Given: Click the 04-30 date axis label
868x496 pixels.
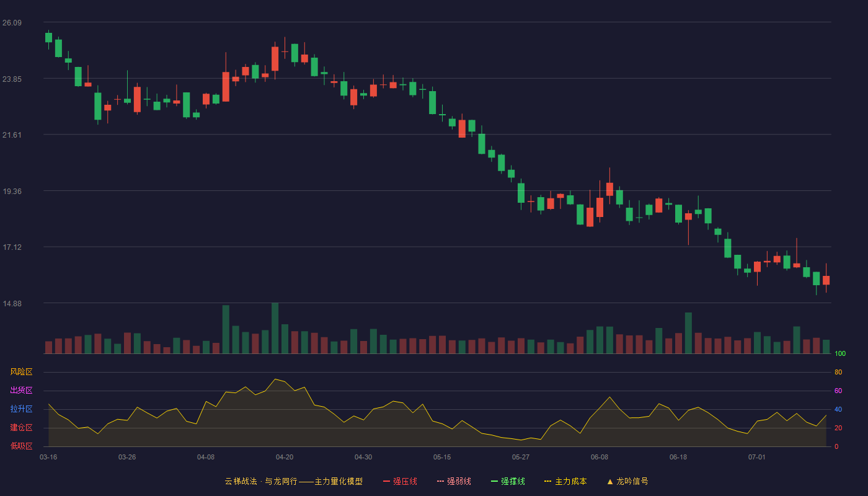Looking at the screenshot, I should click(x=363, y=457).
